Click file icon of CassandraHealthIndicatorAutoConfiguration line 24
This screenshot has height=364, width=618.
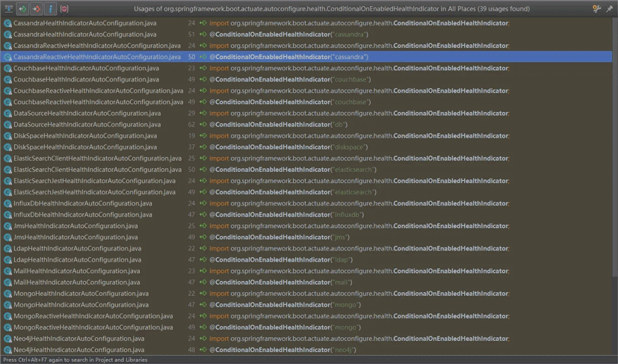pos(7,23)
